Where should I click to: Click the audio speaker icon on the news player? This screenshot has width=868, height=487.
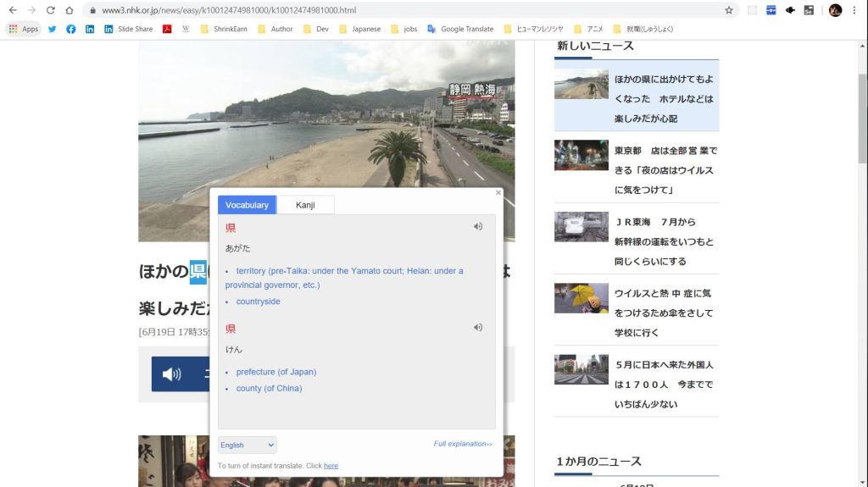[171, 374]
